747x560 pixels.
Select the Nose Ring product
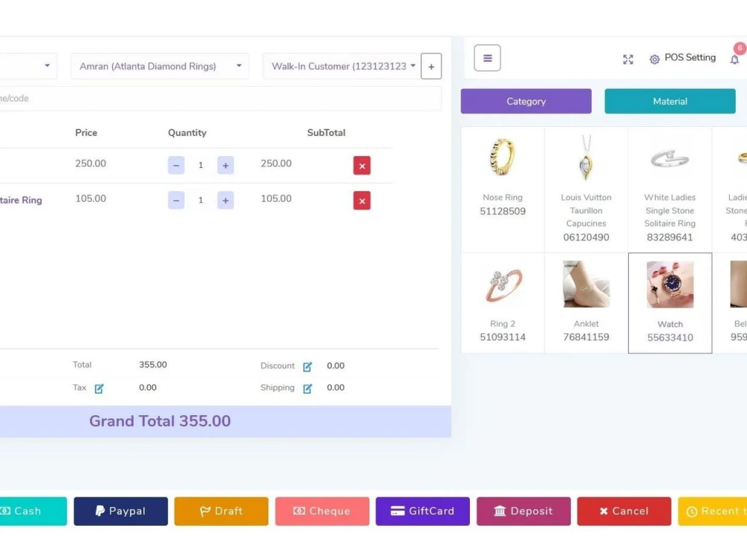pyautogui.click(x=503, y=190)
